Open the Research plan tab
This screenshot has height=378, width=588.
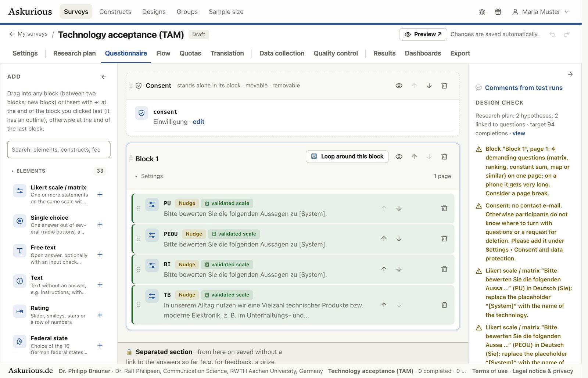coord(74,53)
